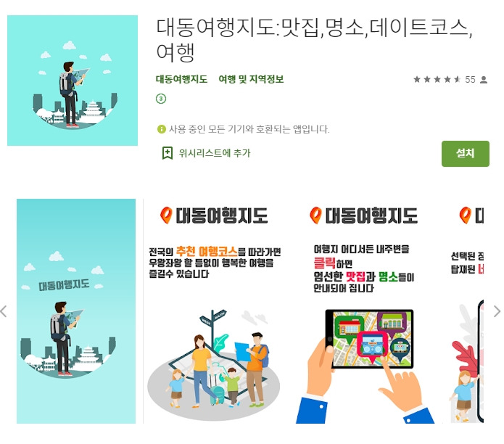504x444 pixels.
Task: Click the star rating display
Action: 437,79
